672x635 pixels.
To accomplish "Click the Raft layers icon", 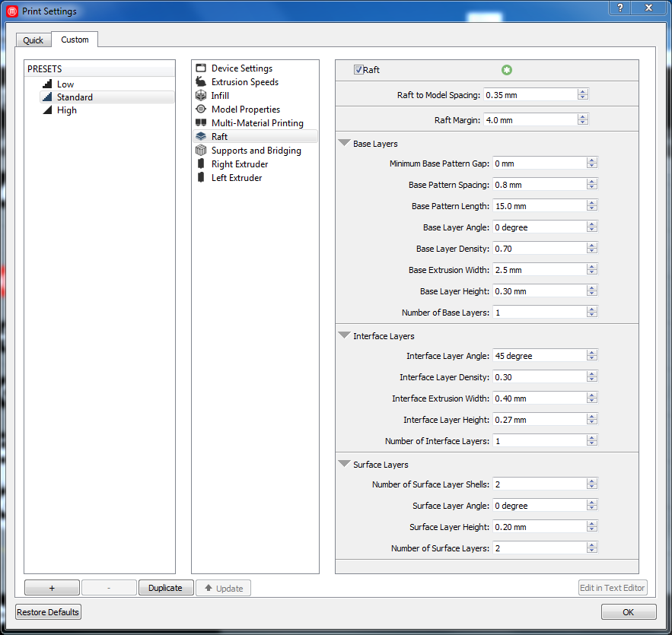I will (201, 136).
